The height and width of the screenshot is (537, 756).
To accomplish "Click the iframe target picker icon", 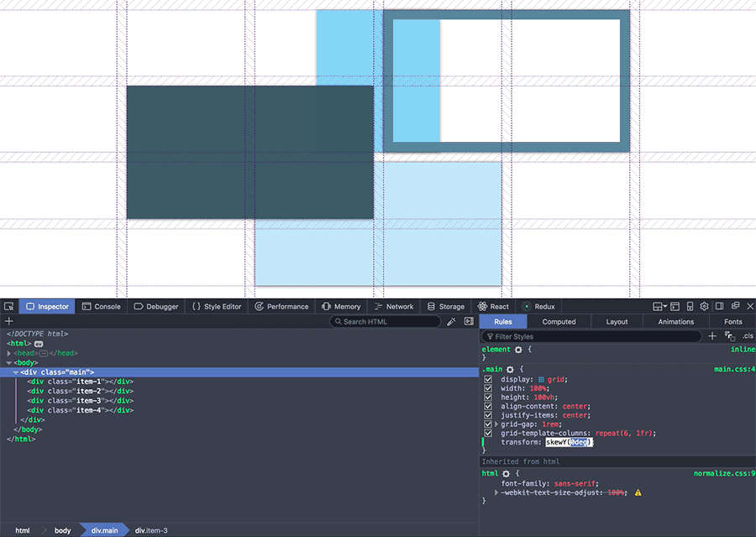I will click(675, 307).
